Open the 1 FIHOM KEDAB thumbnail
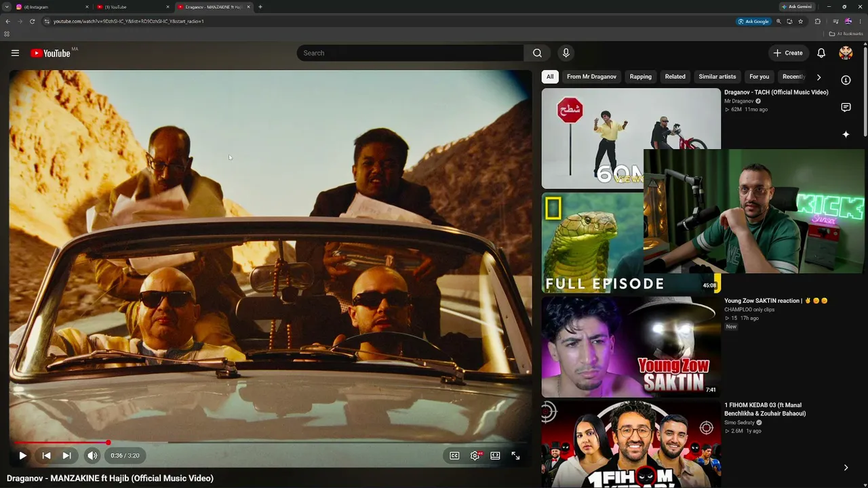This screenshot has width=868, height=488. (631, 444)
